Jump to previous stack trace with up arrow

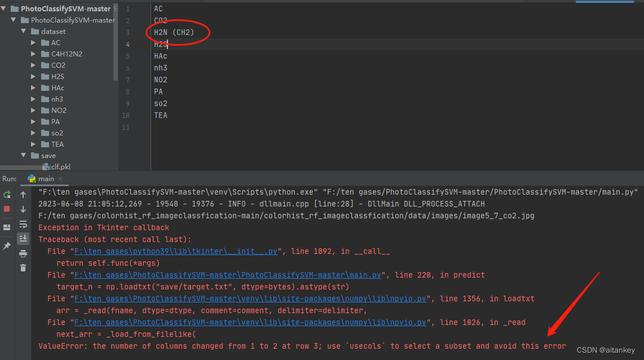coord(23,195)
